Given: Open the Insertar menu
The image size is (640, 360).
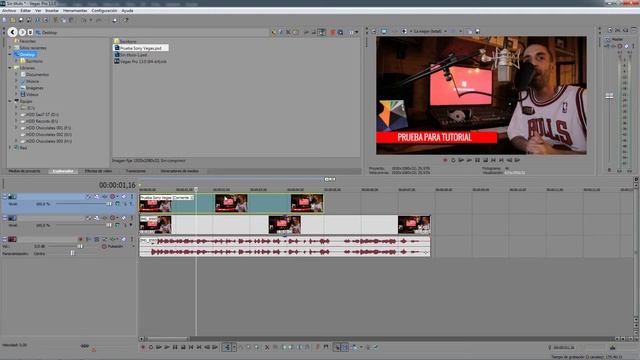Looking at the screenshot, I should pyautogui.click(x=52, y=11).
